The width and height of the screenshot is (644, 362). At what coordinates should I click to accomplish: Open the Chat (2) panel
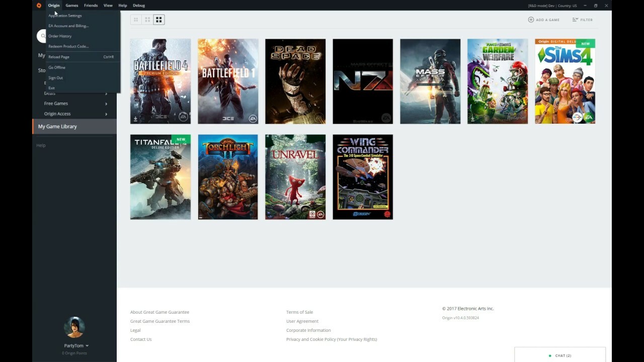560,355
